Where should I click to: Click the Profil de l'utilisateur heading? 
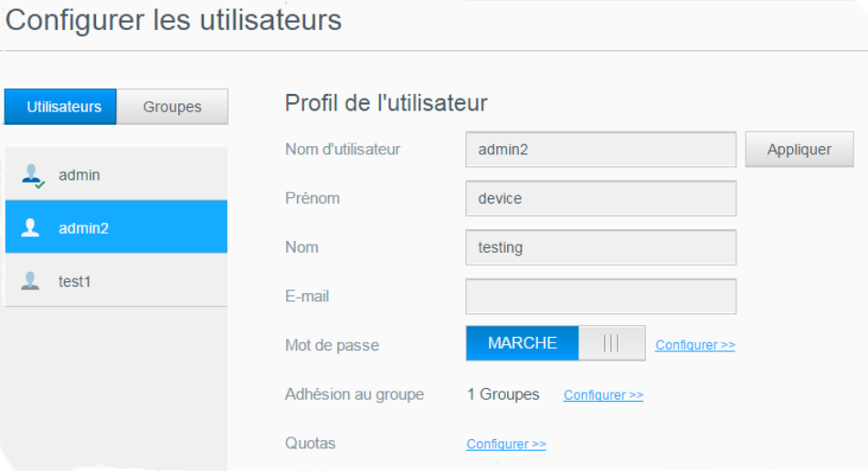click(386, 103)
